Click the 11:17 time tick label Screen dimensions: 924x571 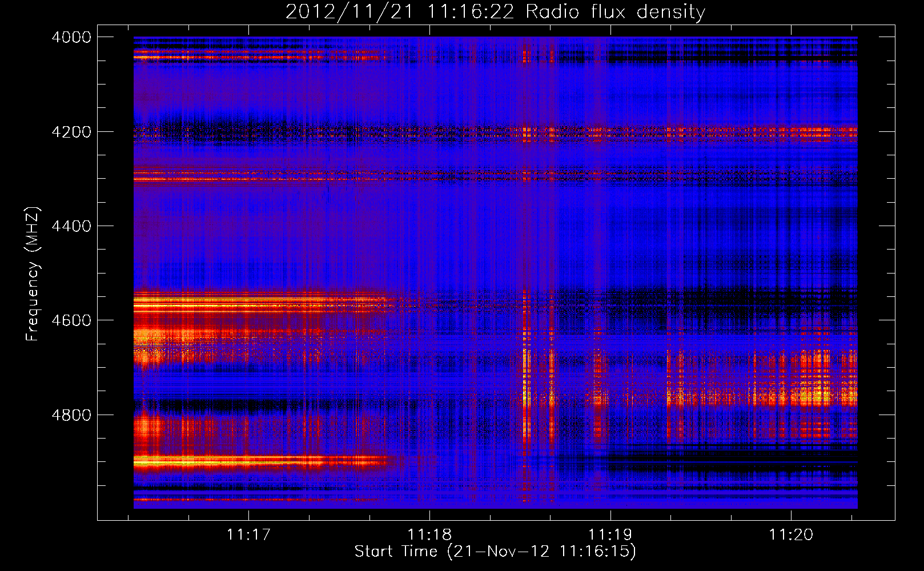pos(248,534)
